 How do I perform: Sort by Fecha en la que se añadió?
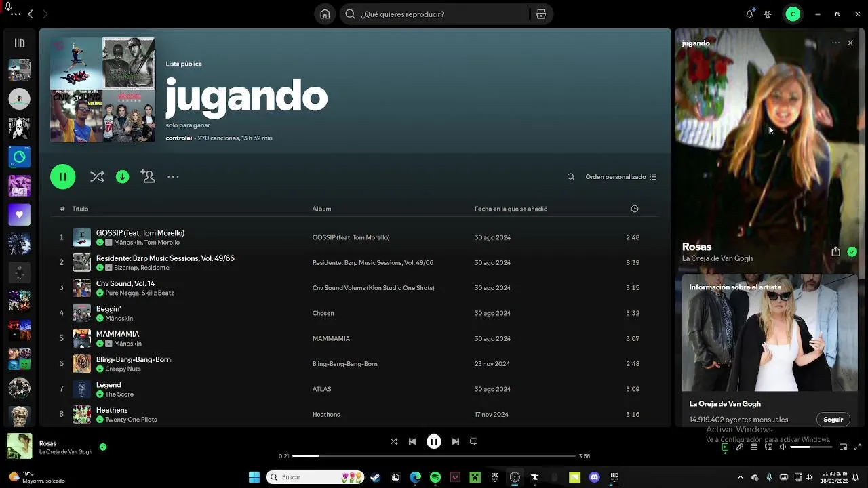tap(511, 209)
